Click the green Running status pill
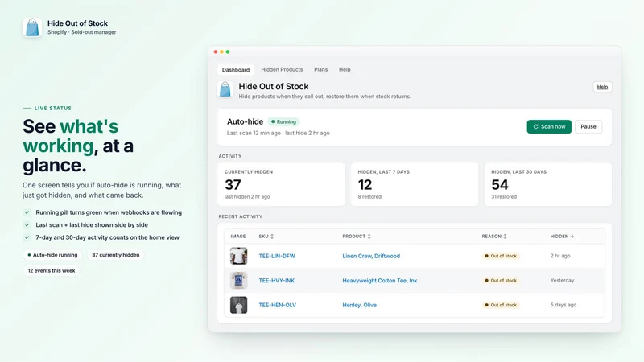 pos(283,122)
